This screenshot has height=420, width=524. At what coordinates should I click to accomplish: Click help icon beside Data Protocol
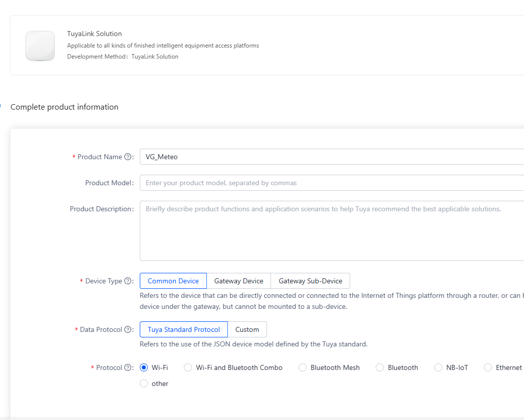[128, 330]
